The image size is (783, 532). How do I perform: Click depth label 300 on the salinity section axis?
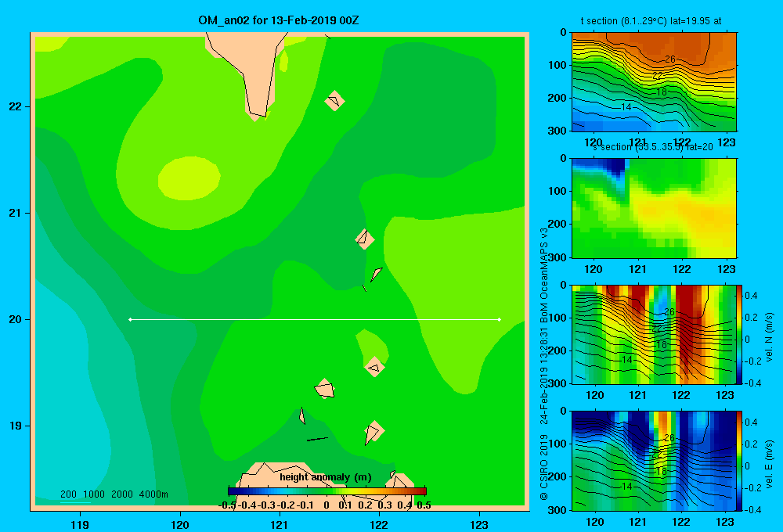pyautogui.click(x=558, y=257)
